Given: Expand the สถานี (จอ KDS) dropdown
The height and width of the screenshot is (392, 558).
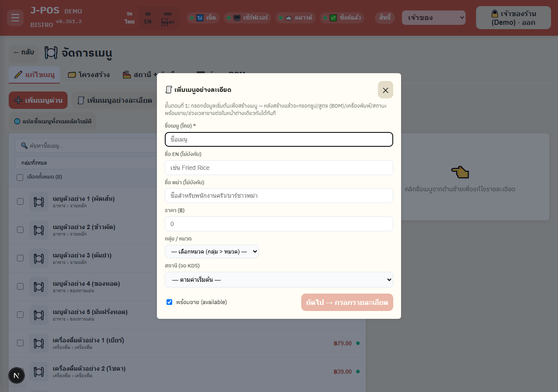Looking at the screenshot, I should click(279, 280).
